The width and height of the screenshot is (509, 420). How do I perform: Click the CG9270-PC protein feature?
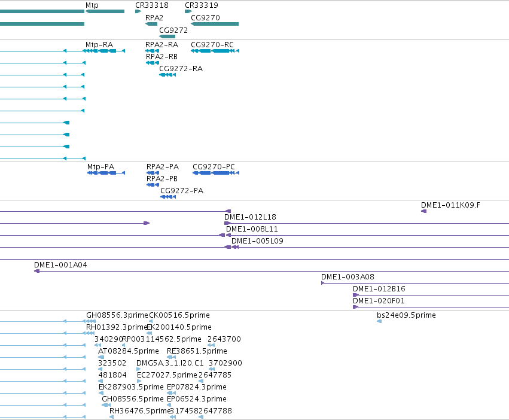click(x=216, y=173)
